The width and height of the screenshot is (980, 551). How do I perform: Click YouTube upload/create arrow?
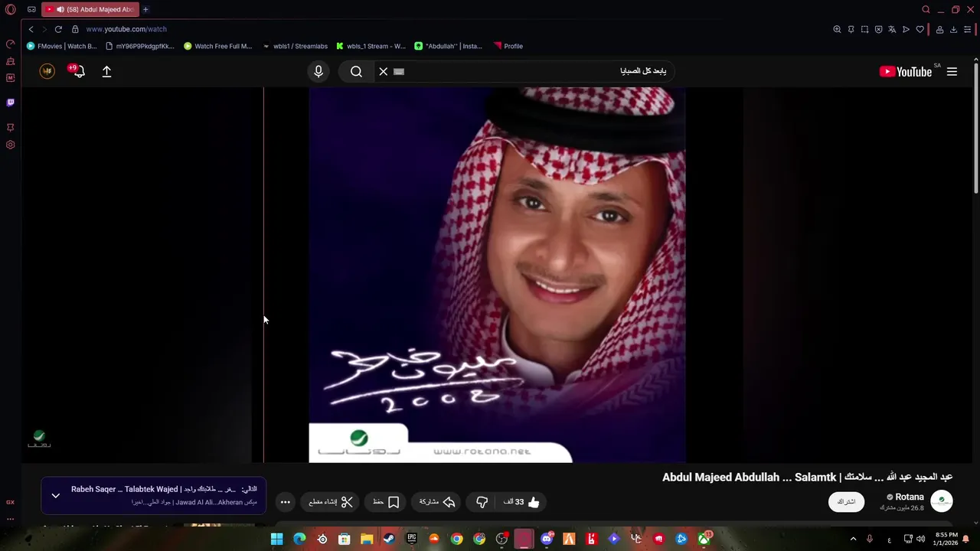coord(106,71)
